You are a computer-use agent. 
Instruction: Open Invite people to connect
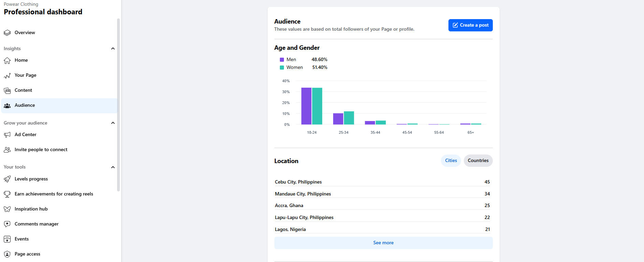[41, 150]
